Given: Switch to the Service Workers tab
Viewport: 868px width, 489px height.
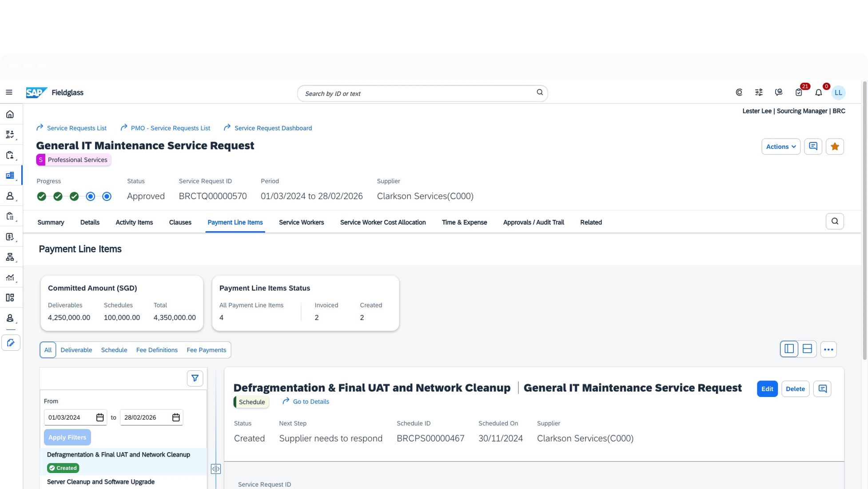Looking at the screenshot, I should coord(301,223).
